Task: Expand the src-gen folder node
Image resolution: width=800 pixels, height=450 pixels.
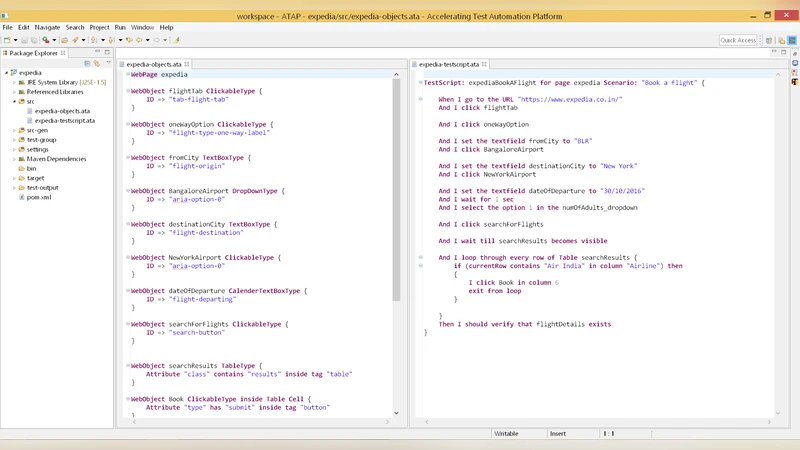Action: pos(14,130)
